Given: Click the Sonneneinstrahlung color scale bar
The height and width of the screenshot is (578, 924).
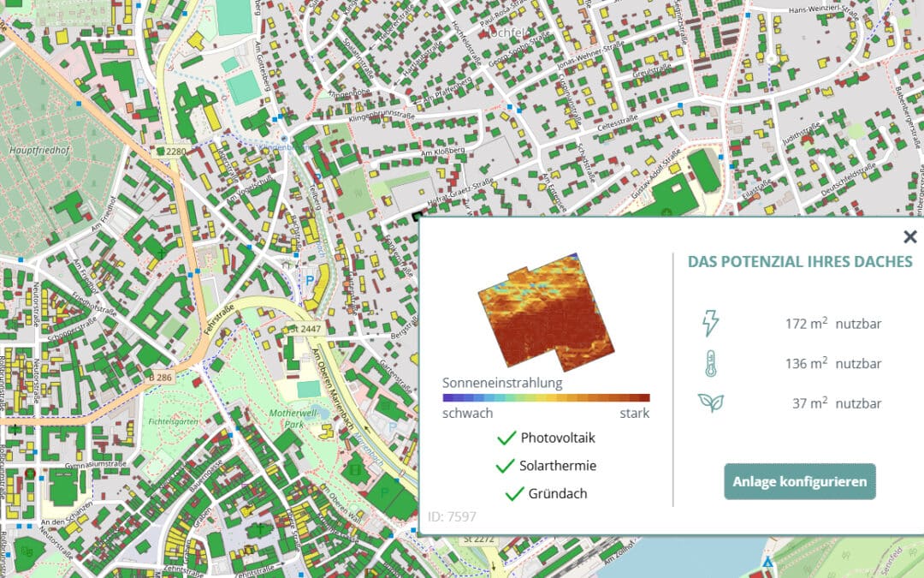Looking at the screenshot, I should point(546,397).
